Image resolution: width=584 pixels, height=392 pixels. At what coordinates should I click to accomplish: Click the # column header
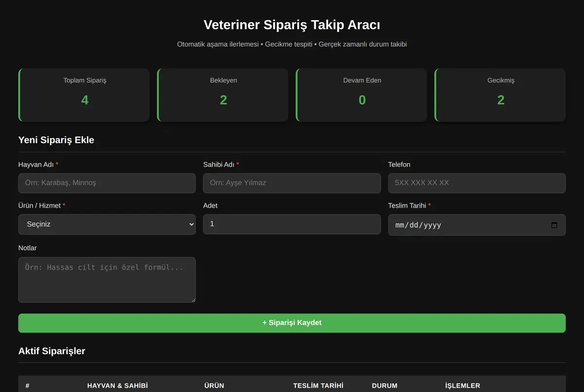tap(27, 386)
